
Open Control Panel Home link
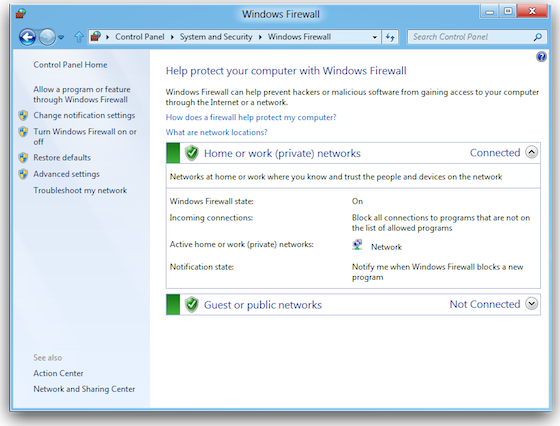pyautogui.click(x=70, y=65)
